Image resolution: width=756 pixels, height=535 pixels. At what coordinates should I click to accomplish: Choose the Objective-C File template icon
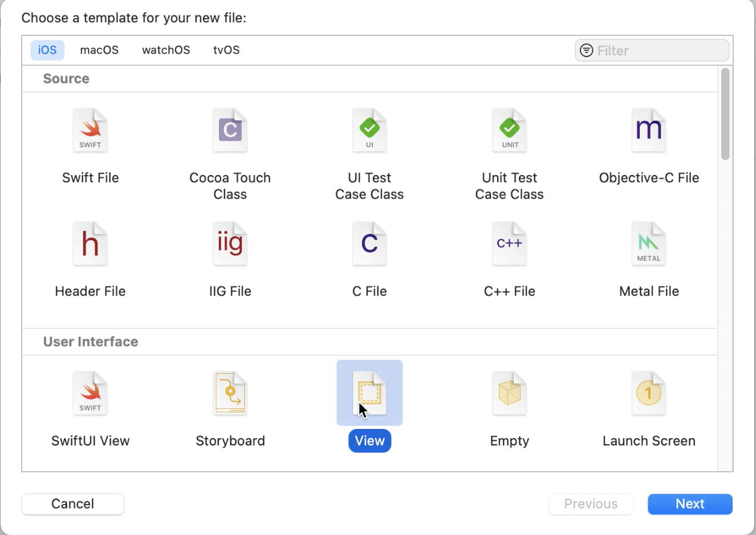point(649,130)
